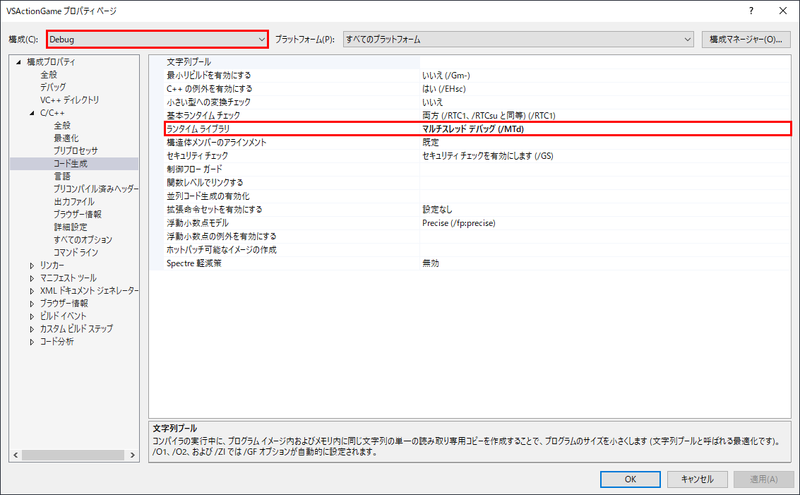800x495 pixels.
Task: Click マルチスレッド デバッグ (/MTd) value
Action: tap(473, 129)
